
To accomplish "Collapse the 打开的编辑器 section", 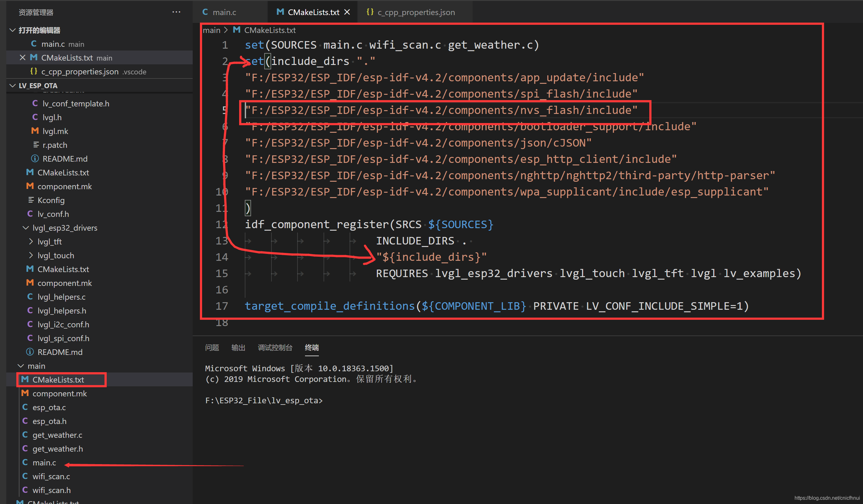I will pyautogui.click(x=12, y=30).
